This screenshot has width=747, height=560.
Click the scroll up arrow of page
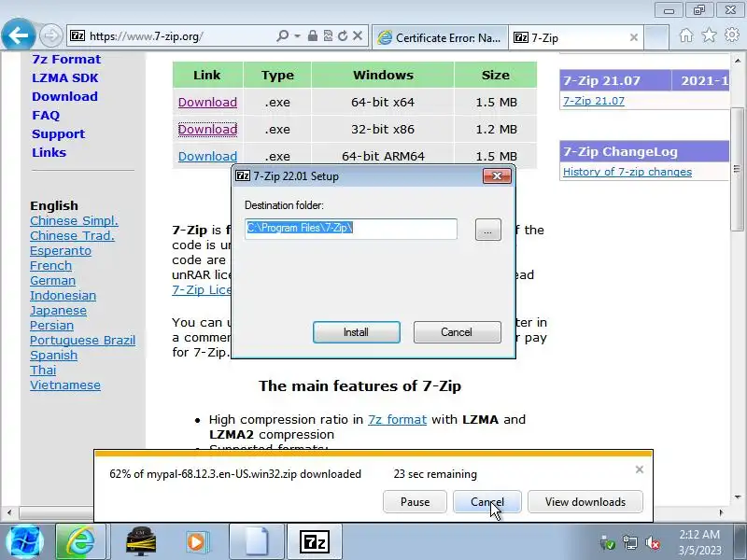pos(737,61)
